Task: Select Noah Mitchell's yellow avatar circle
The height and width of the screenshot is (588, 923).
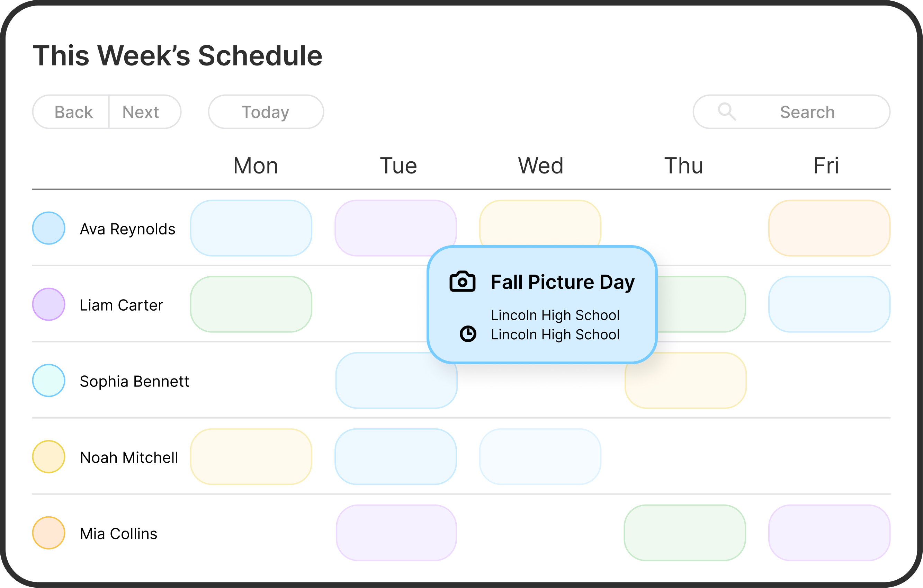Action: [49, 456]
